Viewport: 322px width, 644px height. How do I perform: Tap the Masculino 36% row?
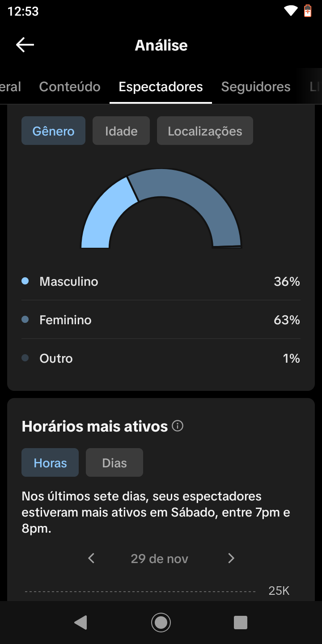tap(161, 281)
